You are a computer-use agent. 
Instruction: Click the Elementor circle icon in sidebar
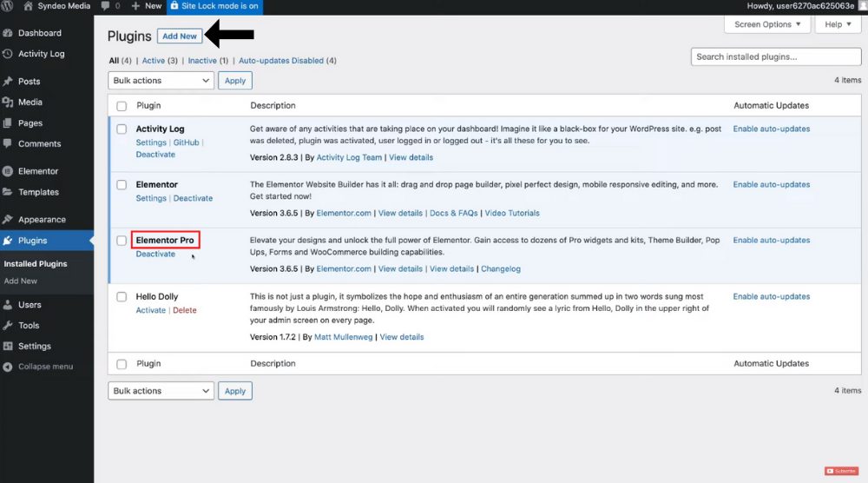coord(8,171)
